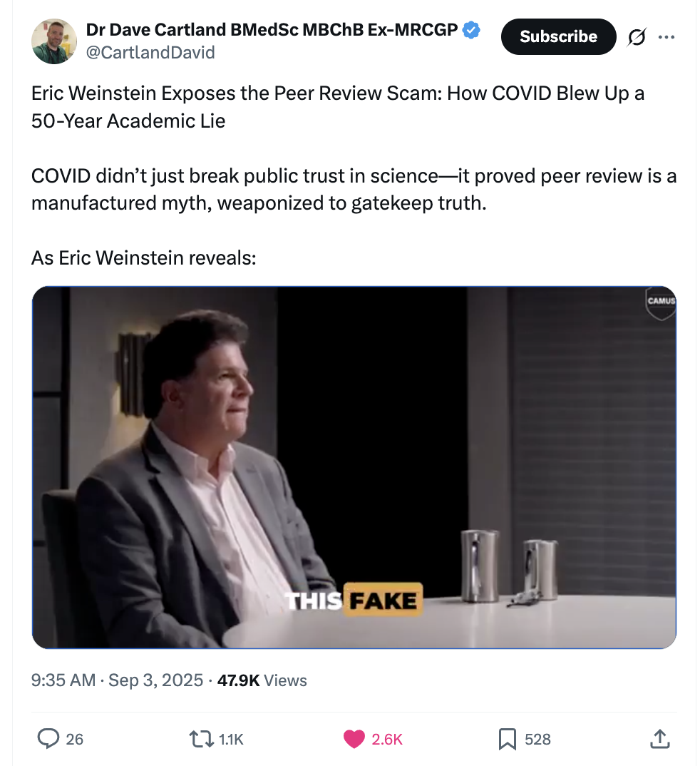This screenshot has width=700, height=766.
Task: Click the reply speech bubble icon
Action: click(48, 739)
